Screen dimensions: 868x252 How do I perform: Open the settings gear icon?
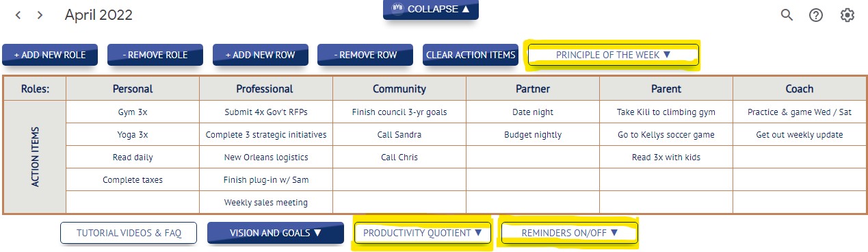pyautogui.click(x=847, y=15)
